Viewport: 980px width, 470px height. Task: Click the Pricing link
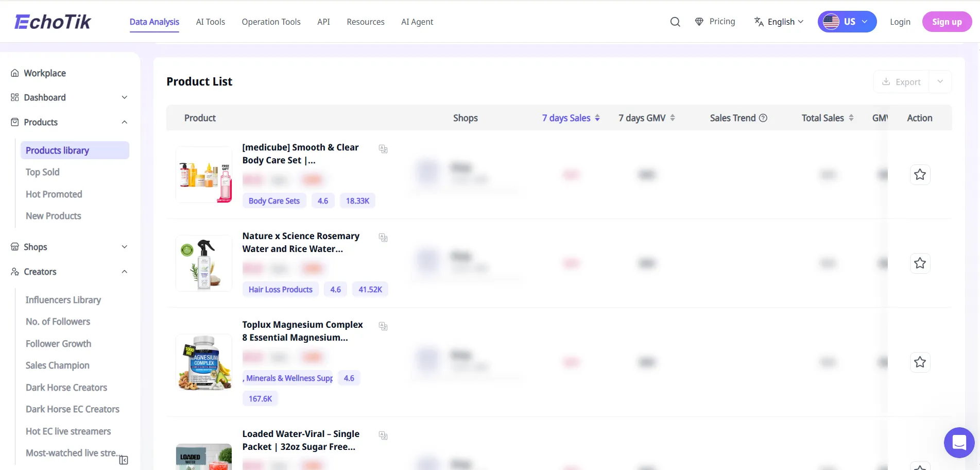715,22
